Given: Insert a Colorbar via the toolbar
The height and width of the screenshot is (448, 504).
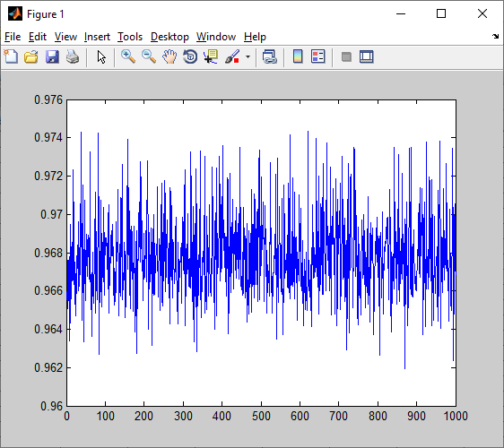Looking at the screenshot, I should tap(298, 56).
